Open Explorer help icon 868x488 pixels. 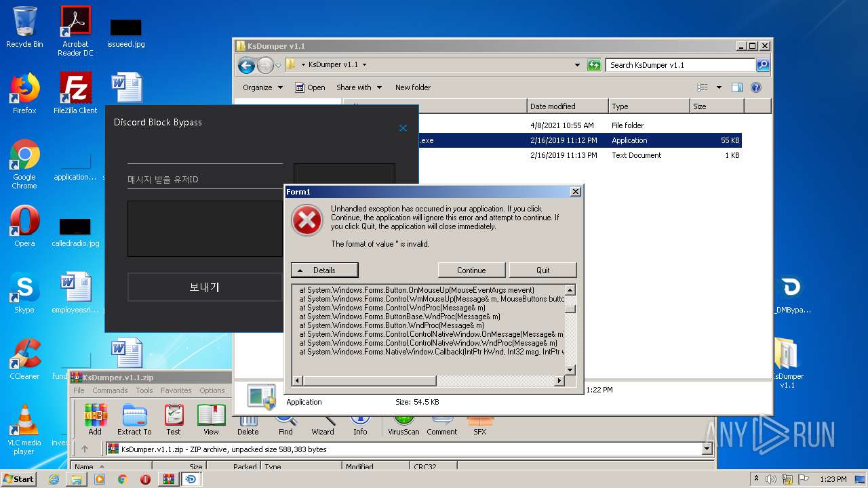756,87
